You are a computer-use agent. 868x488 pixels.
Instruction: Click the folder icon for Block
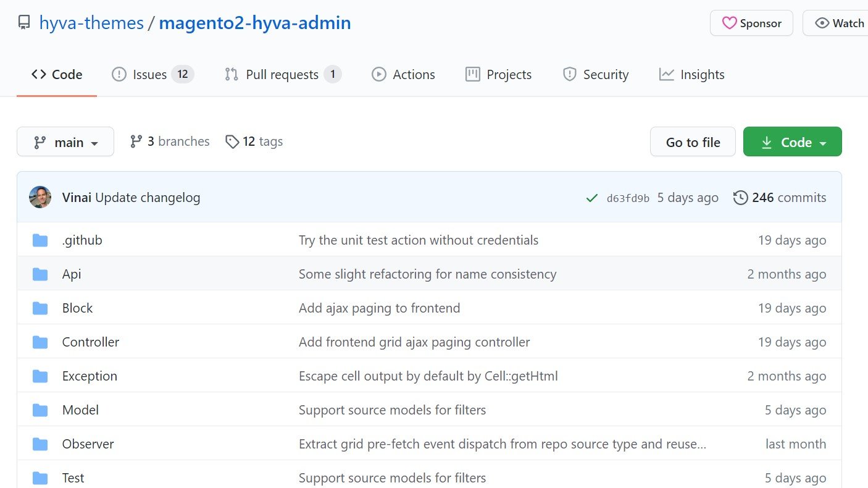click(40, 308)
